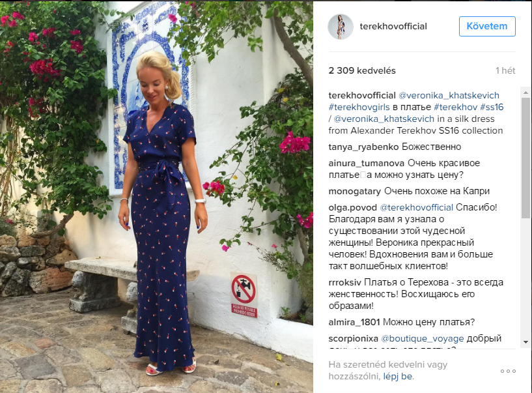Open commenter tanya_ryabenko's profile
Viewport: 532px width, 393px height.
pyautogui.click(x=363, y=147)
